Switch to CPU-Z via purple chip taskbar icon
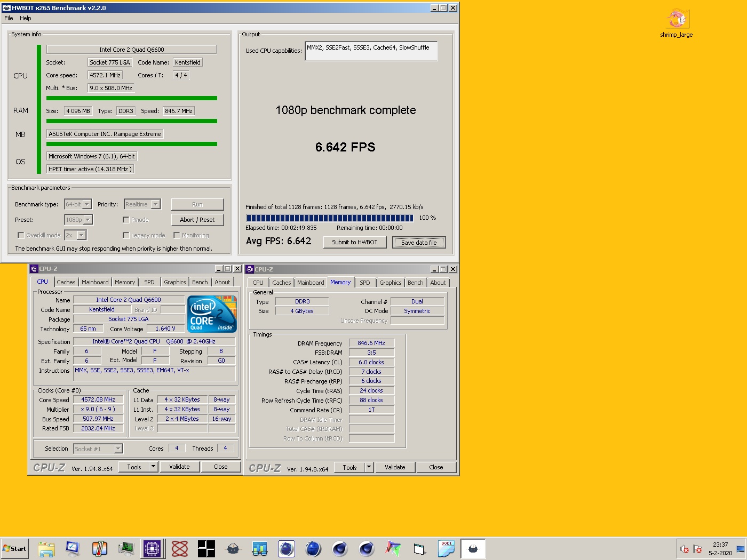 pyautogui.click(x=152, y=548)
